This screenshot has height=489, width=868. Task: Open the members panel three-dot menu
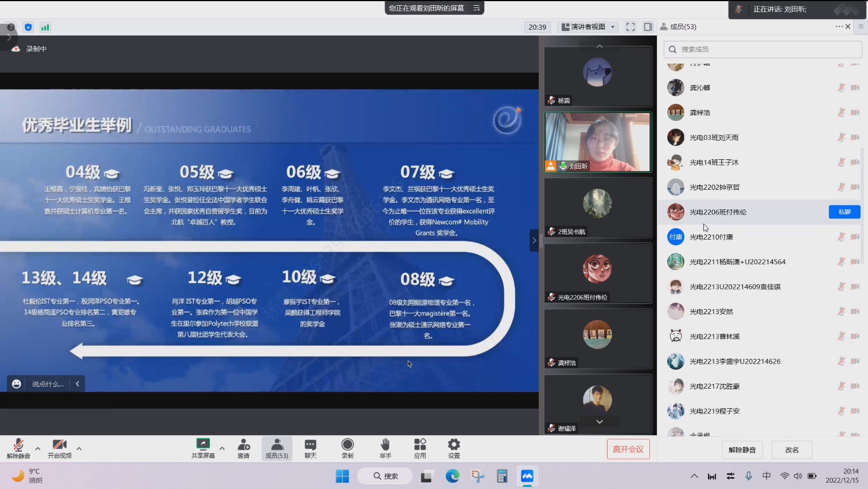[x=839, y=26]
